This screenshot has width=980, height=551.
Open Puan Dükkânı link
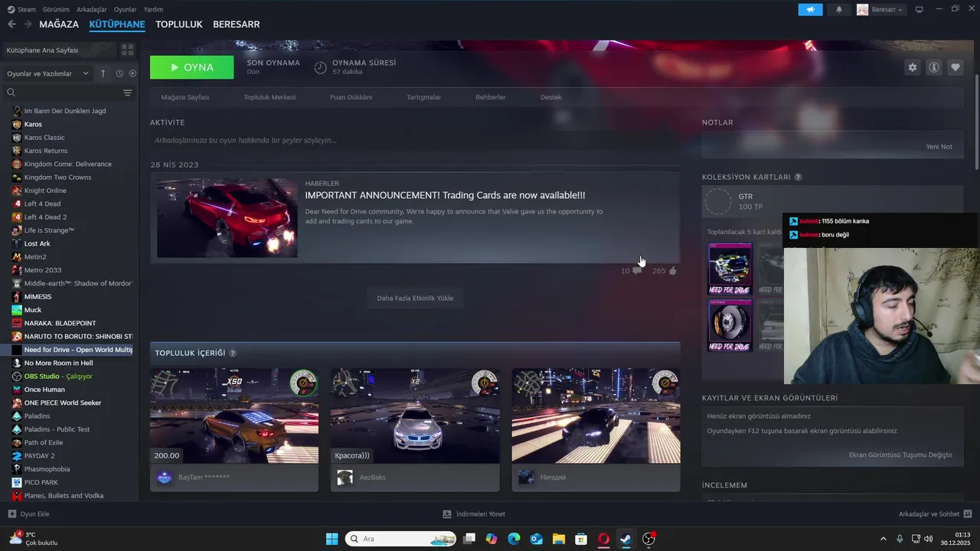click(351, 97)
